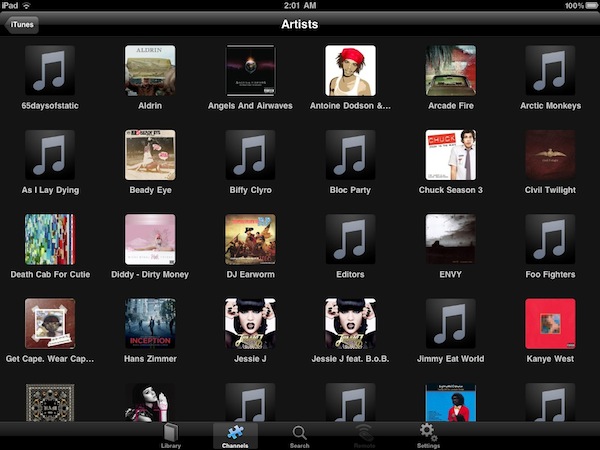
Task: Open Get Cape. Wear Cape artwork
Action: point(50,323)
